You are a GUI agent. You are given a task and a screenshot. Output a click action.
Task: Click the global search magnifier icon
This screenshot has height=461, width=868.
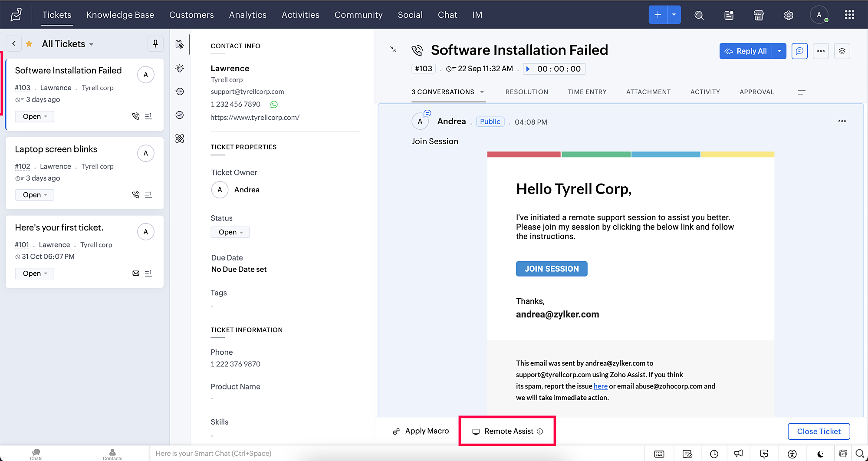pos(699,15)
